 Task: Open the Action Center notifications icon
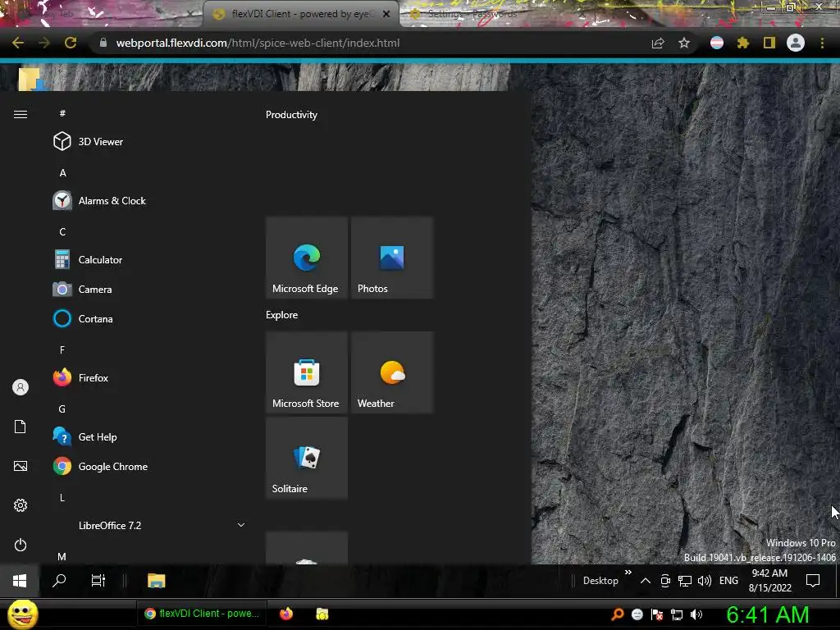[x=813, y=581]
